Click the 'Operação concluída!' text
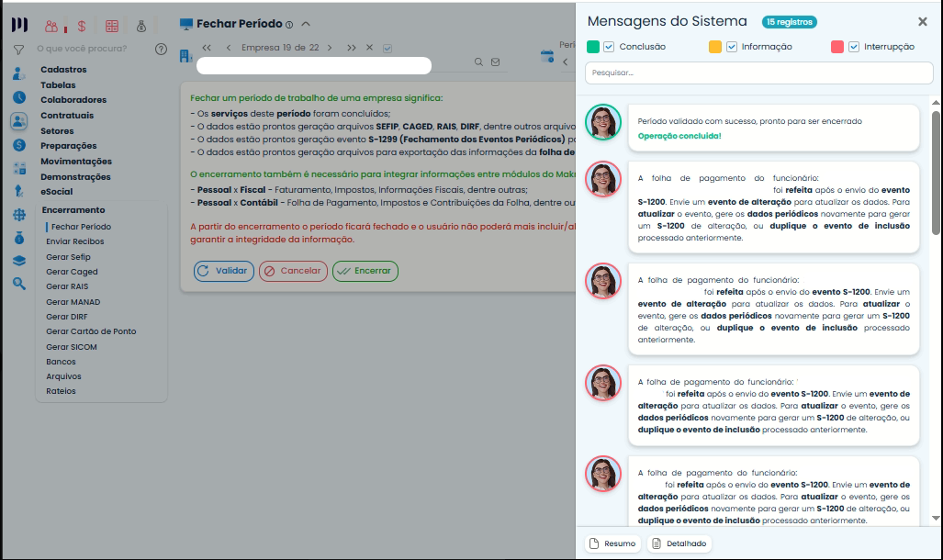Viewport: 943px width, 560px height. [x=679, y=136]
